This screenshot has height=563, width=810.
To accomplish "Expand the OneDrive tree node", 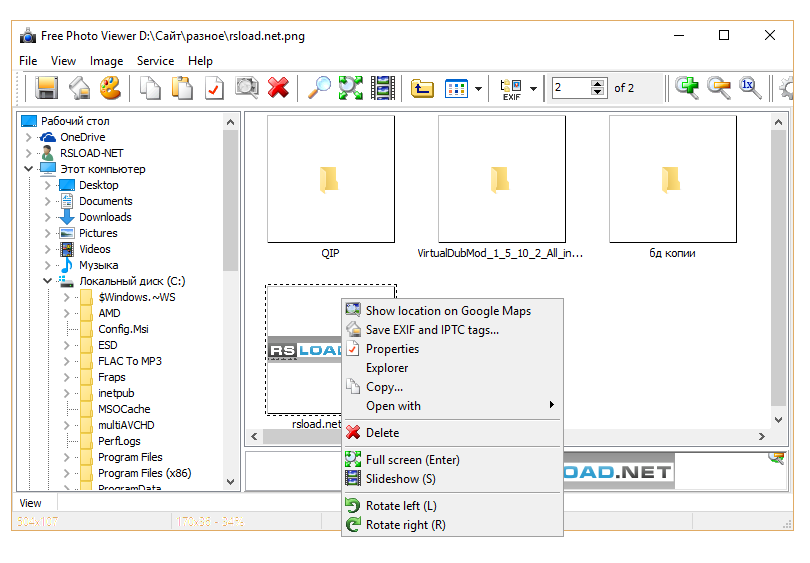I will point(28,137).
